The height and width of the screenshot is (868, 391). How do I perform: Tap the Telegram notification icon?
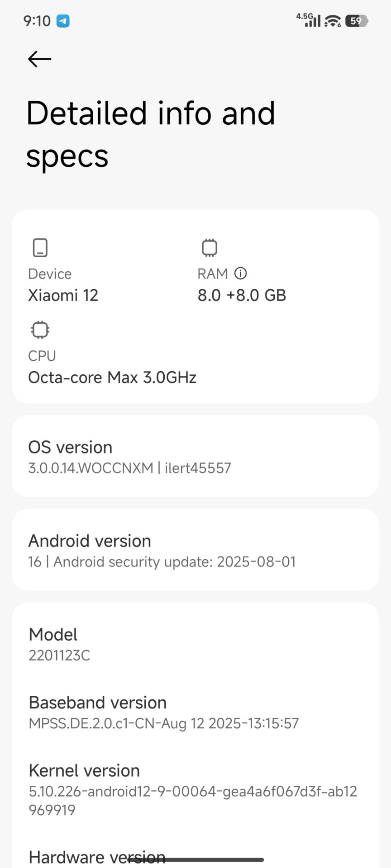tap(63, 21)
